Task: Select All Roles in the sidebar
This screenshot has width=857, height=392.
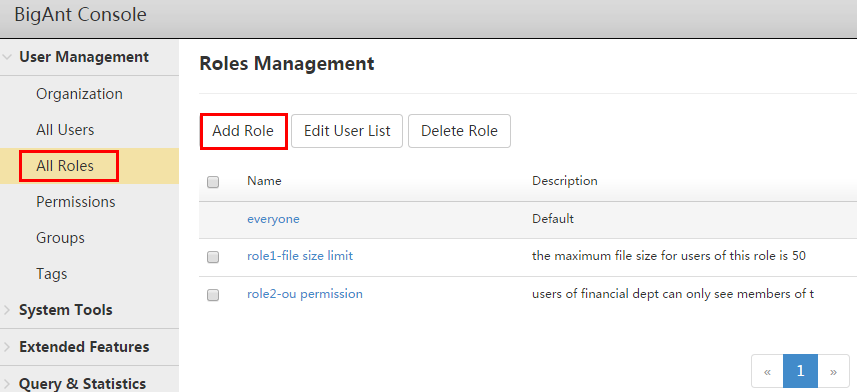Action: pos(65,166)
